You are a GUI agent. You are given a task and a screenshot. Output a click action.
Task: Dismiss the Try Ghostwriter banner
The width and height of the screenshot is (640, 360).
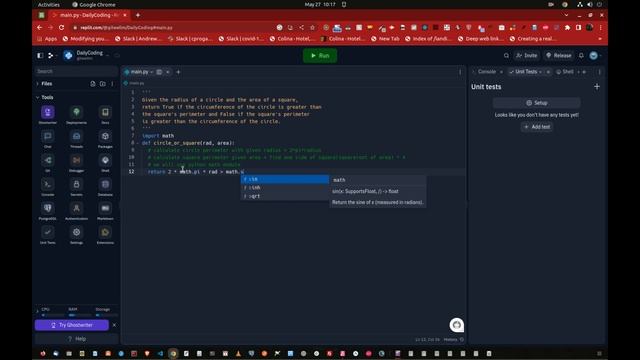pos(114,325)
